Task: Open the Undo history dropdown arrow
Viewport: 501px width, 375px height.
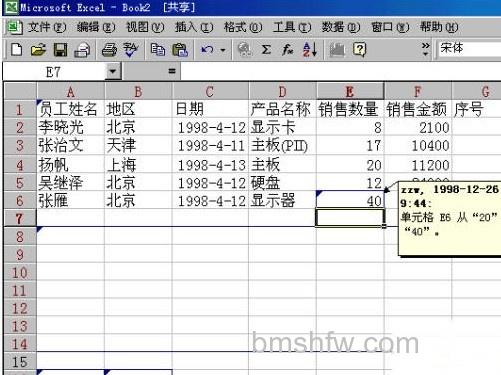Action: click(x=223, y=50)
